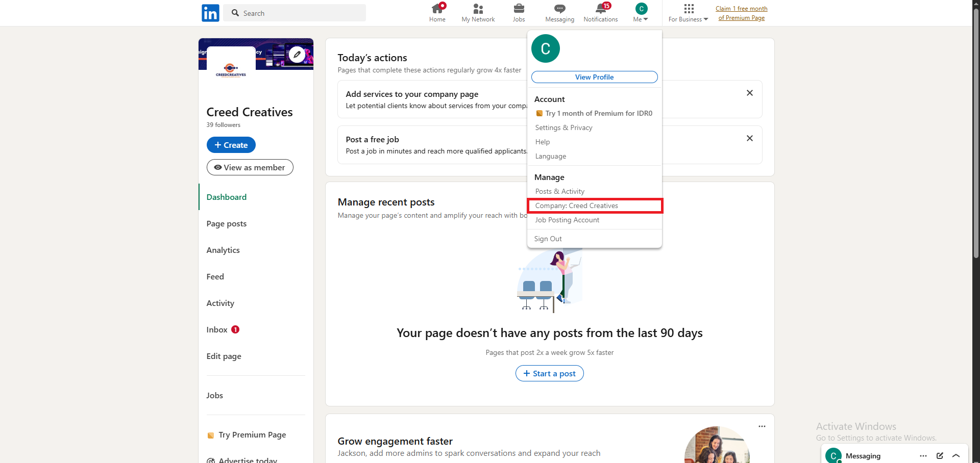Expand the Me dropdown
980x463 pixels.
tap(640, 12)
